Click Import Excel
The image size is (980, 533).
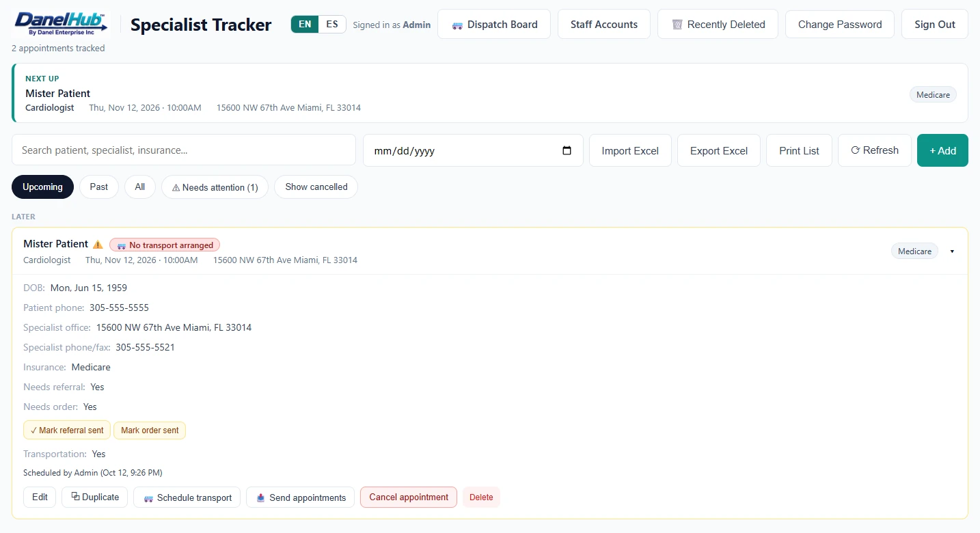click(x=630, y=150)
